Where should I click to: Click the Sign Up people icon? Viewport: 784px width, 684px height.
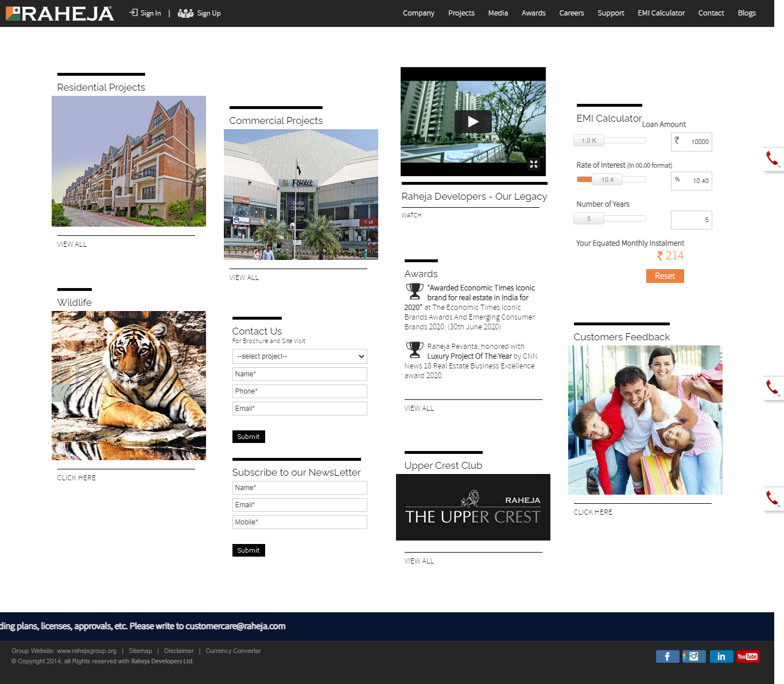tap(185, 13)
